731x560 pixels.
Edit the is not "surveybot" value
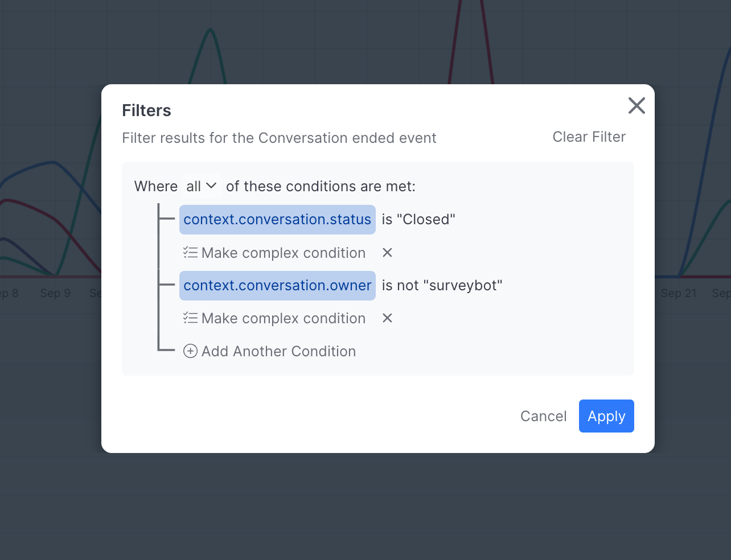(442, 286)
